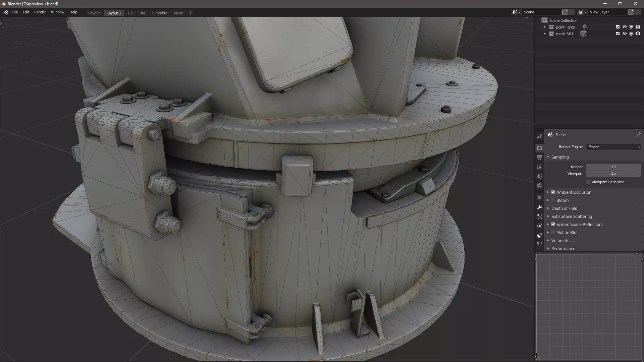Screen dimensions: 644x362
Task: Remove view layer using X beside View Layer
Action: tap(638, 12)
